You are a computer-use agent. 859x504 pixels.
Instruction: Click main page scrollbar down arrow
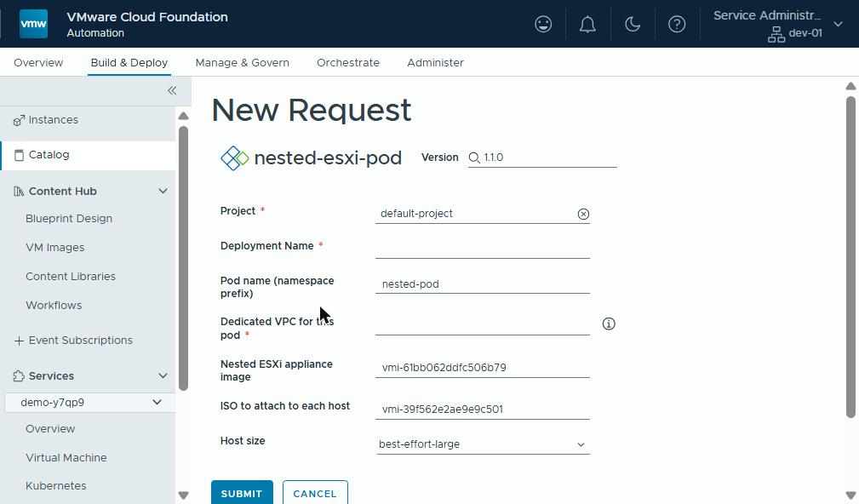[x=850, y=495]
